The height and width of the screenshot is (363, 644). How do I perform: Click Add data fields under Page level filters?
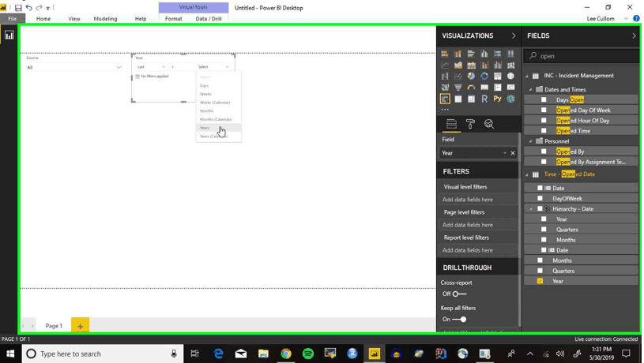click(x=477, y=225)
